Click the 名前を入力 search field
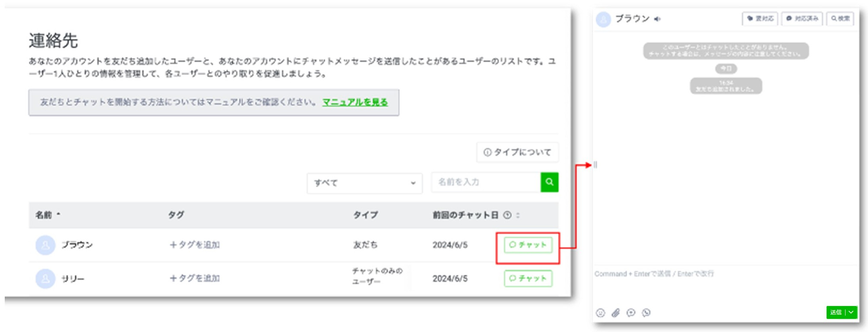868x332 pixels. pyautogui.click(x=486, y=182)
